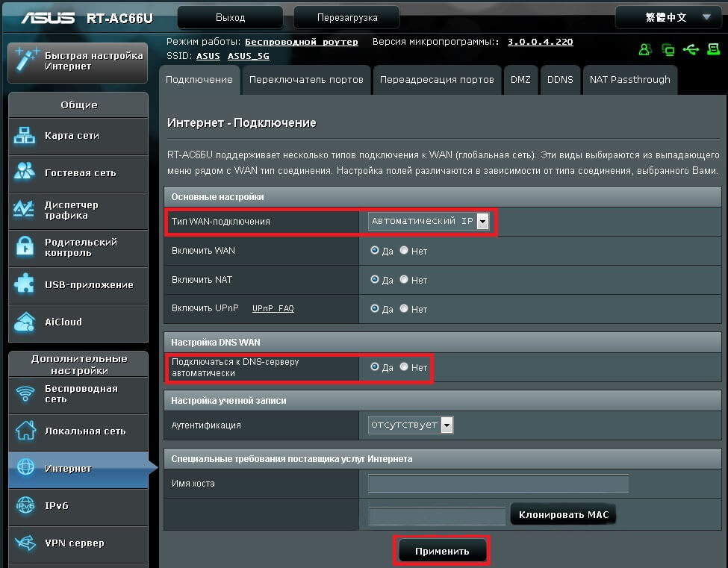
Task: Switch to the DMZ tab
Action: [x=520, y=80]
